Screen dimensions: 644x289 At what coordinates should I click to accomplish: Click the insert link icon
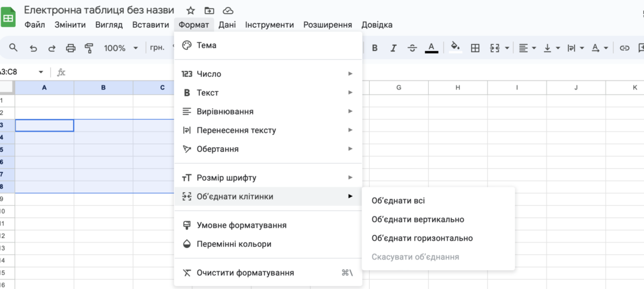625,48
